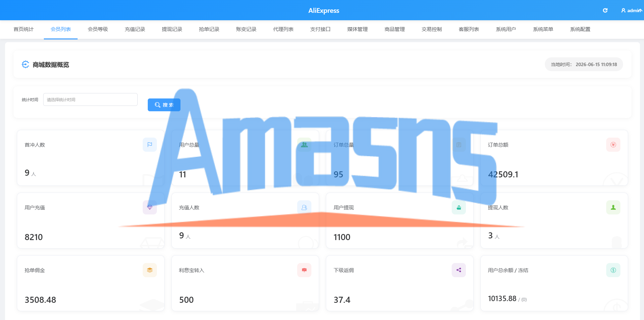Click the refresh icon in top bar
Screen dimensions: 644x320
pyautogui.click(x=605, y=10)
